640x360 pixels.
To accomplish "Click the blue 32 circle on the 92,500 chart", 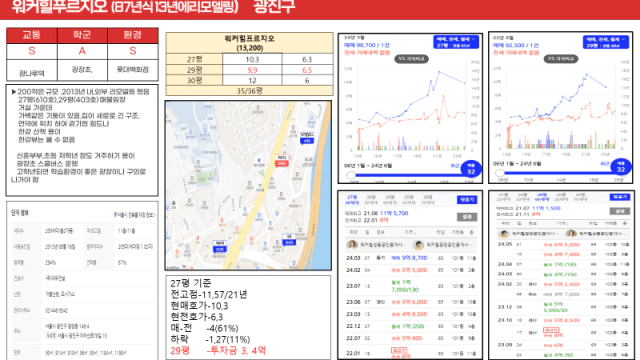I will (x=621, y=167).
